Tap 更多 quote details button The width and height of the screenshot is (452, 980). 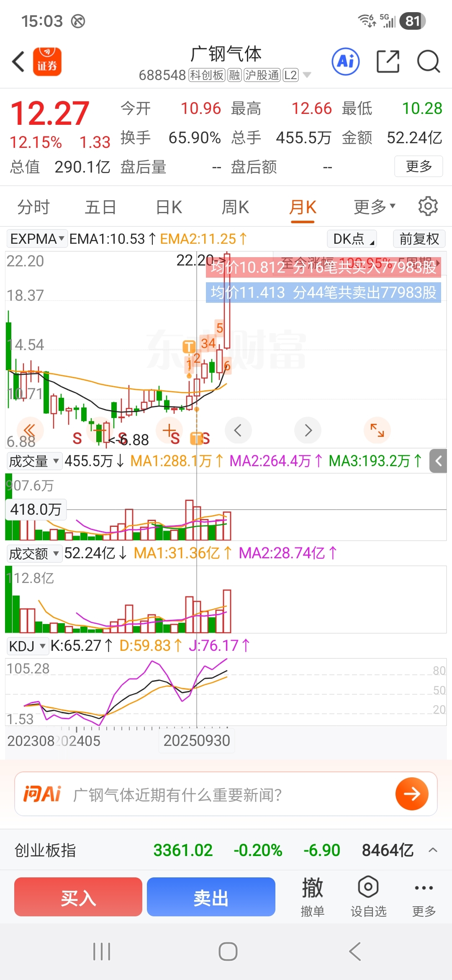pyautogui.click(x=419, y=167)
